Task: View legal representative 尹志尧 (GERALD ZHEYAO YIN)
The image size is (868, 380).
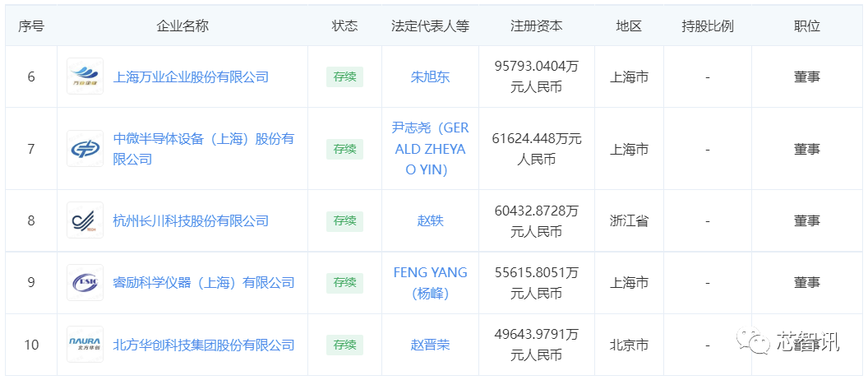Action: 430,149
